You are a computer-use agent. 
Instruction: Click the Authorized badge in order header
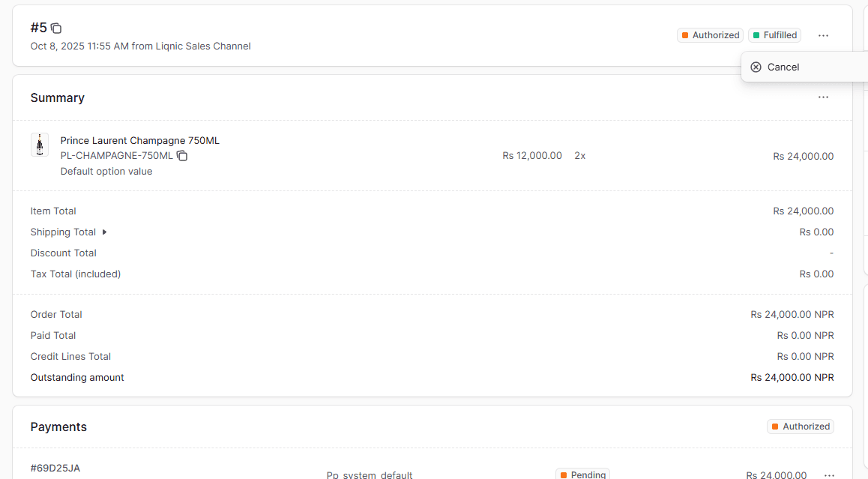(x=711, y=35)
